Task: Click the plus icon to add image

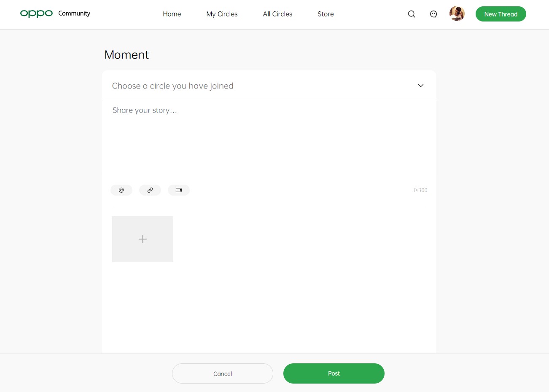Action: [143, 239]
